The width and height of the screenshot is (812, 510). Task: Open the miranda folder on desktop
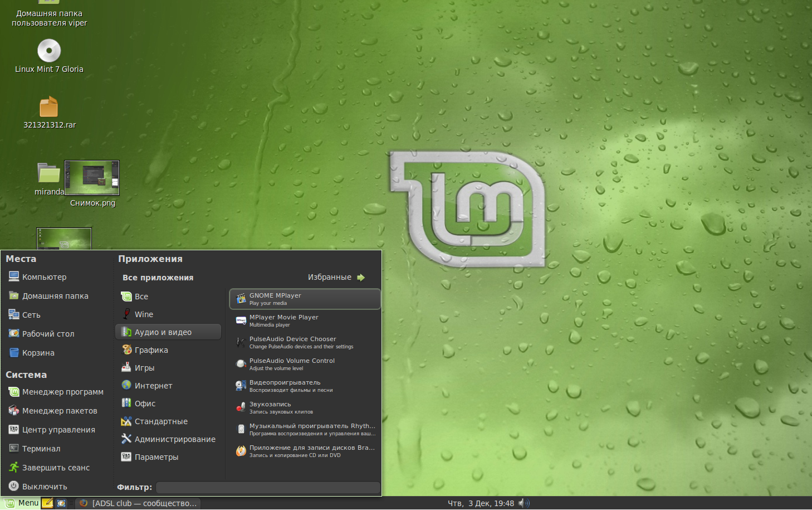click(48, 174)
